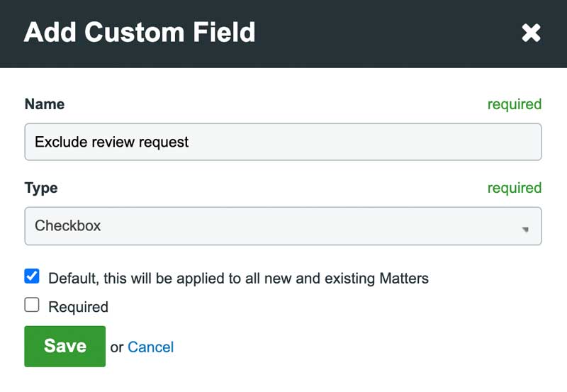Screen dimensions: 567x392
Task: Click the 'Default, this will be applied' label
Action: click(238, 279)
